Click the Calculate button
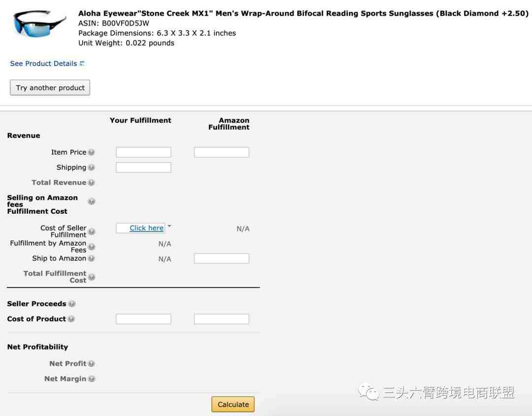 pos(233,404)
